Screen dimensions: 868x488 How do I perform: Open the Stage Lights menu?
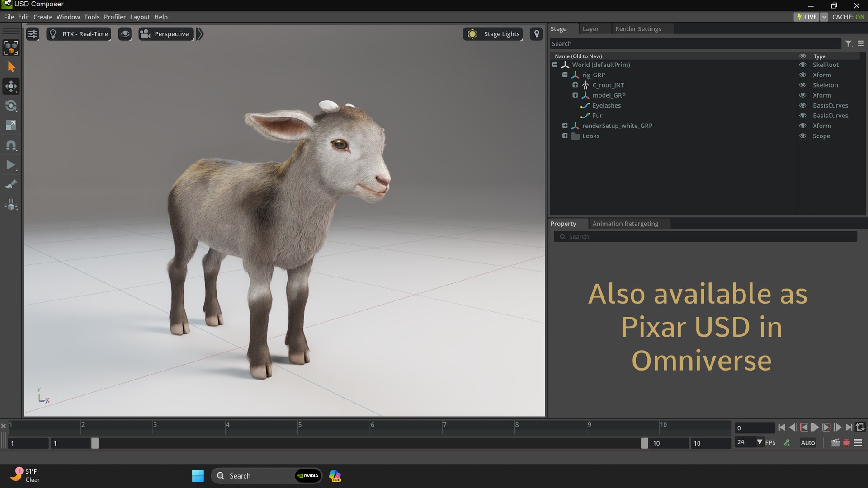coord(493,34)
